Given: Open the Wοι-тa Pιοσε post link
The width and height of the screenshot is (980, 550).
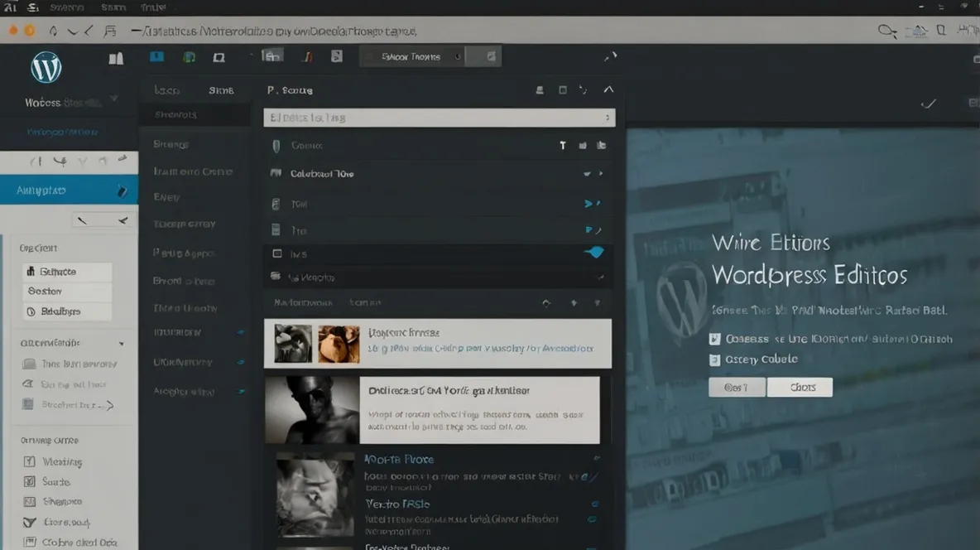Looking at the screenshot, I should click(x=400, y=459).
